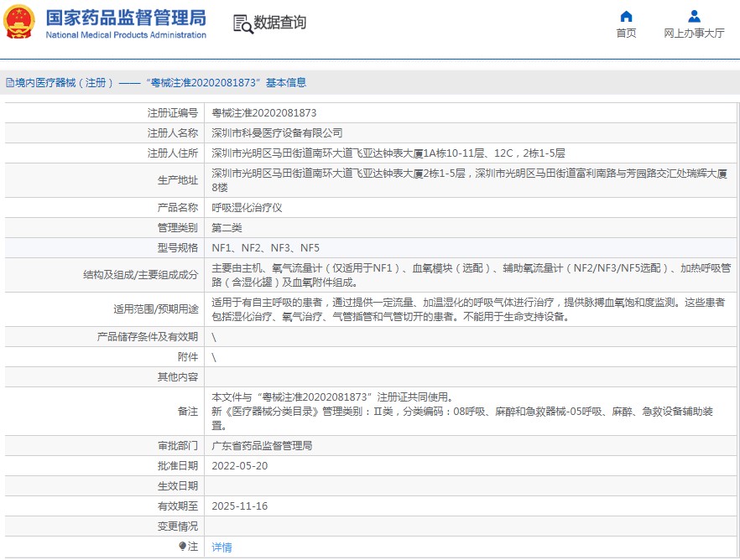Click the approval date 2022-05-20
The height and width of the screenshot is (560, 740).
pos(239,466)
